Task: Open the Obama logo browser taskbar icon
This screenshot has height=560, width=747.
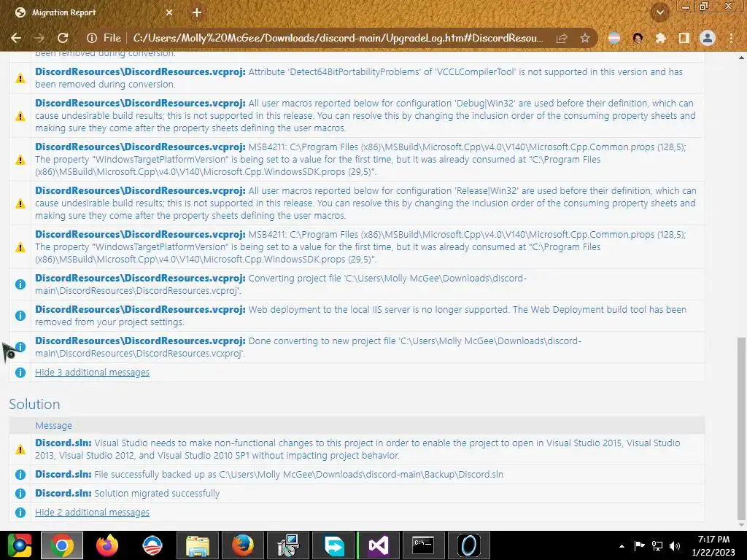Action: (152, 545)
